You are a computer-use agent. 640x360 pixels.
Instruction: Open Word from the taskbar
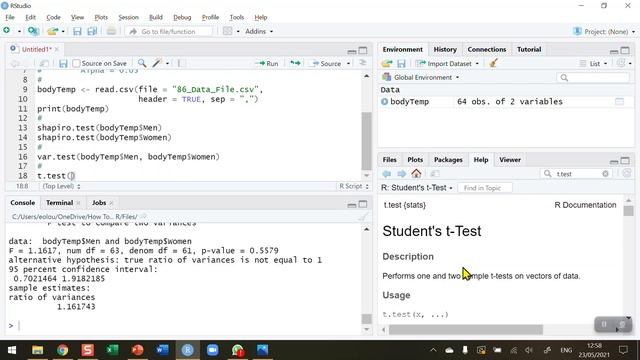point(162,350)
